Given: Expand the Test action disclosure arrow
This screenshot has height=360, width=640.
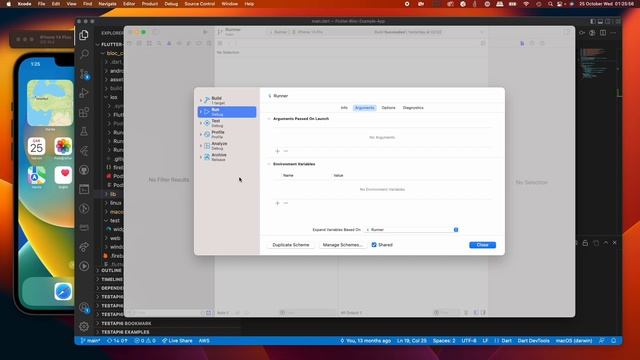Looking at the screenshot, I should pyautogui.click(x=201, y=123).
